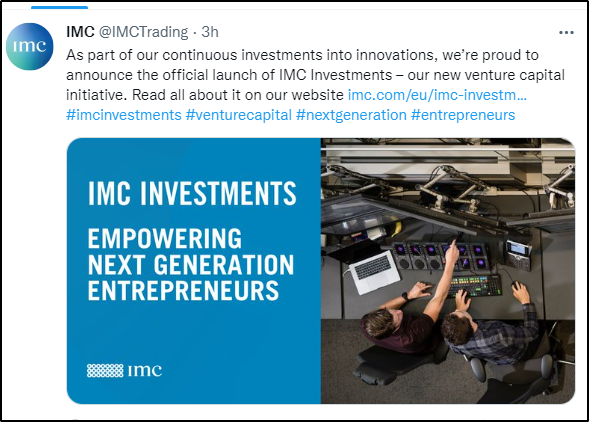Open the #venturecapital hashtag
Screen dimensions: 589x422
coord(239,115)
